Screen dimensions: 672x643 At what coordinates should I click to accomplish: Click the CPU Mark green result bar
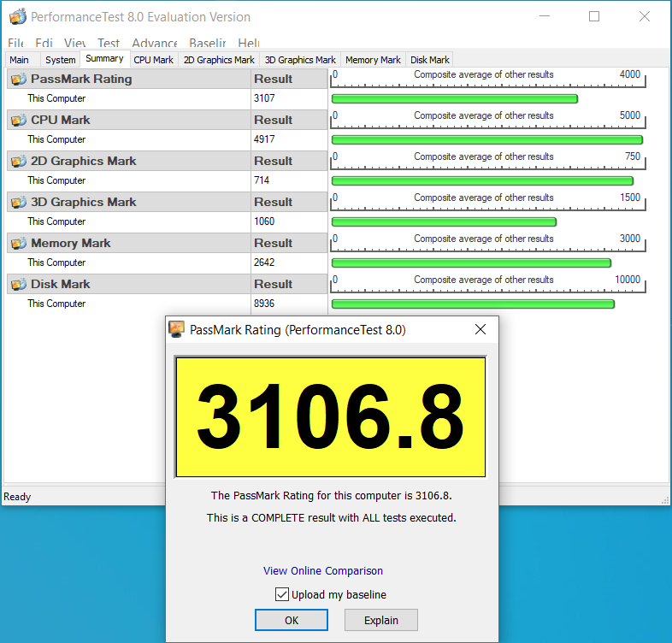(487, 139)
